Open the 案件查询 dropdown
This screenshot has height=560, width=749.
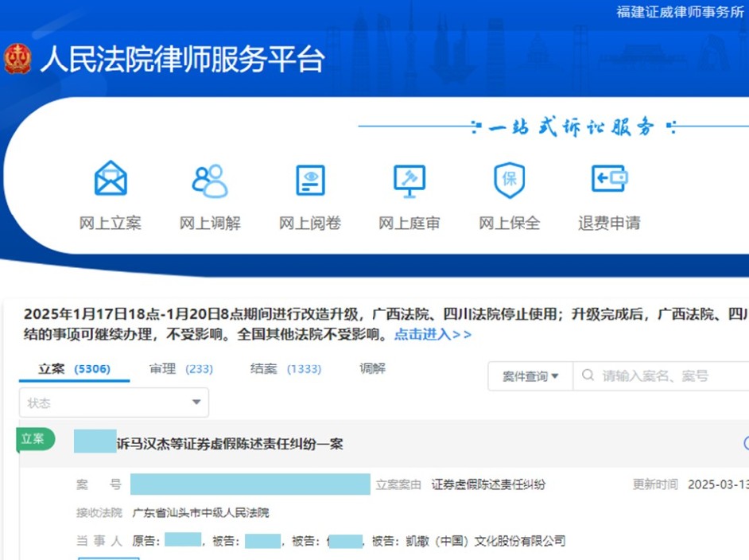[x=530, y=376]
